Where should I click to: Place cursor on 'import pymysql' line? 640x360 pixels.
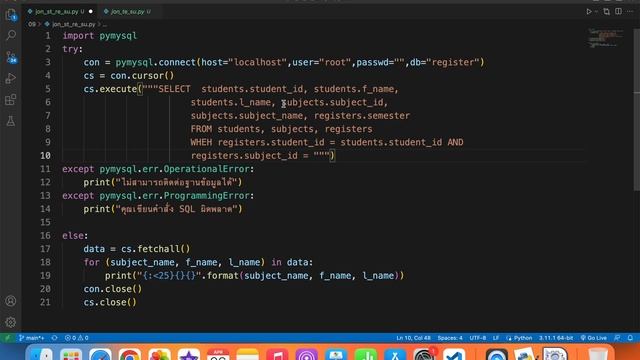point(100,36)
